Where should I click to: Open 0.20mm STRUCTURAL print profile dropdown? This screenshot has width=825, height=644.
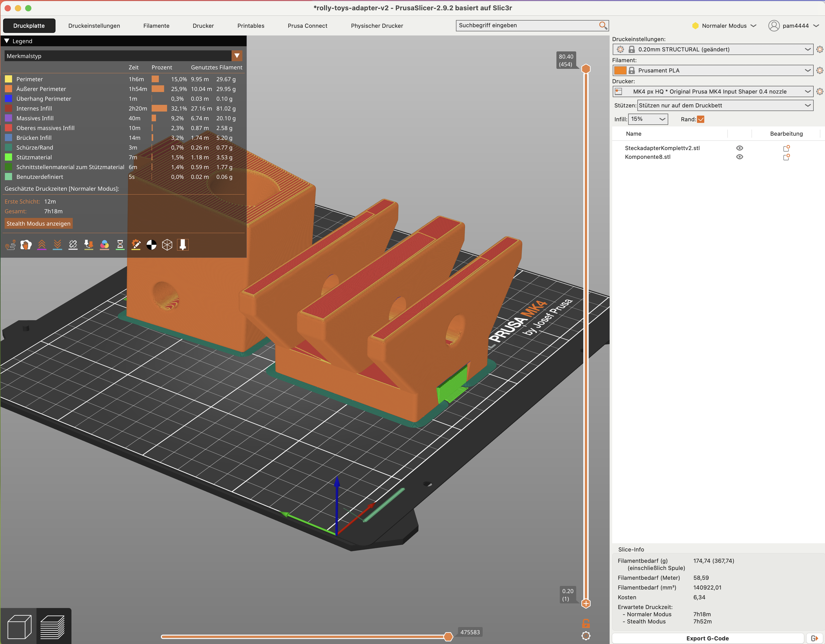712,50
